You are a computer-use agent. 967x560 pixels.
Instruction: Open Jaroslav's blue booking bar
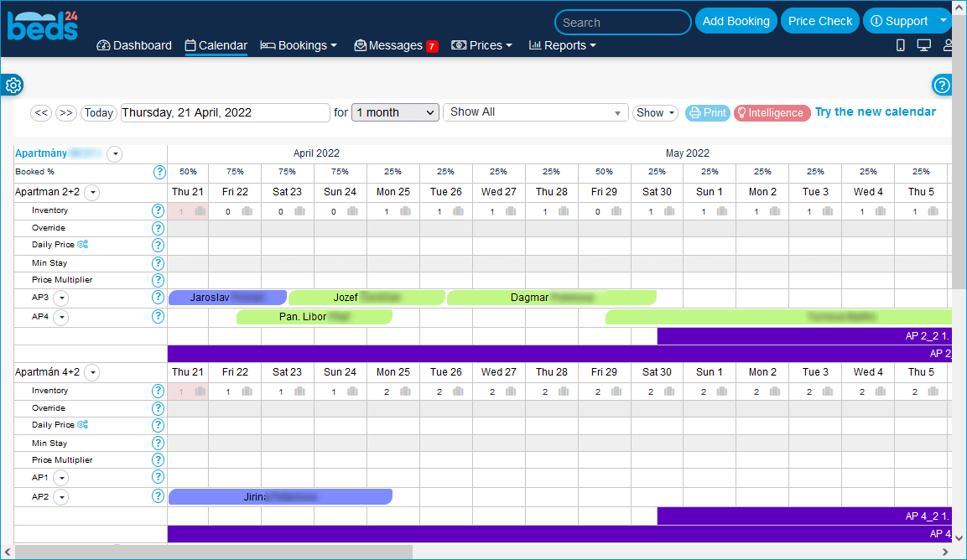click(x=226, y=298)
